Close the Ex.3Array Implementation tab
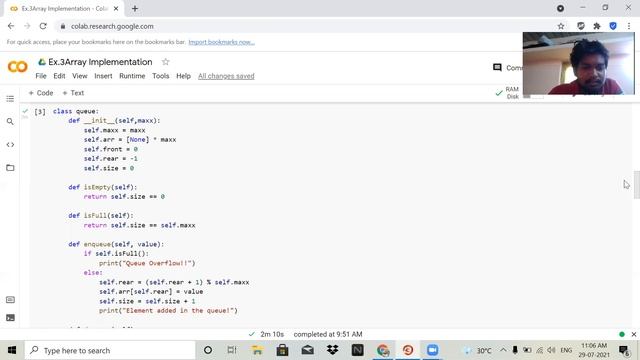The image size is (640, 360). pos(116,9)
